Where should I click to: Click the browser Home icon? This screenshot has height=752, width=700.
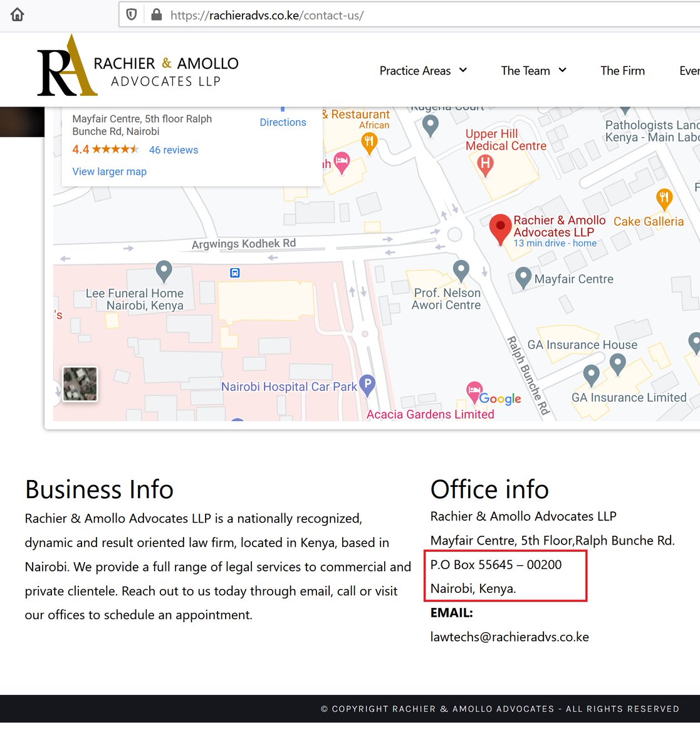click(18, 14)
